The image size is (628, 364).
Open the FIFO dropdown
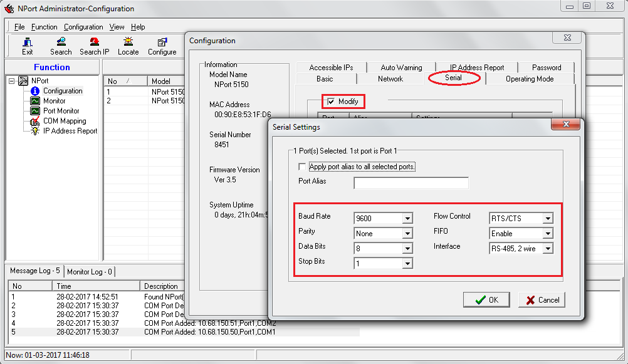(548, 234)
